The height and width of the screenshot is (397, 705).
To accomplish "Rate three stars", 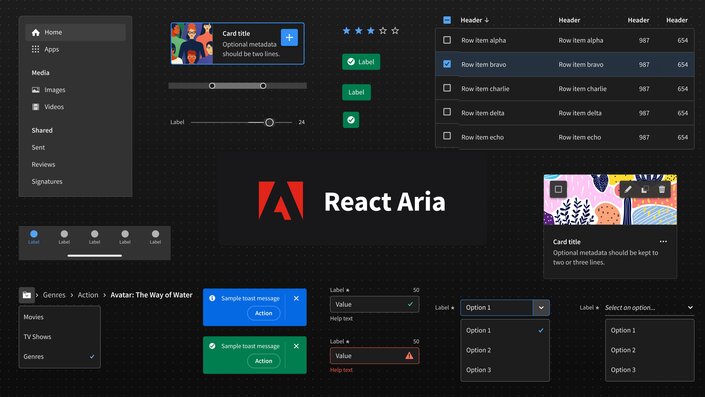I will click(370, 31).
